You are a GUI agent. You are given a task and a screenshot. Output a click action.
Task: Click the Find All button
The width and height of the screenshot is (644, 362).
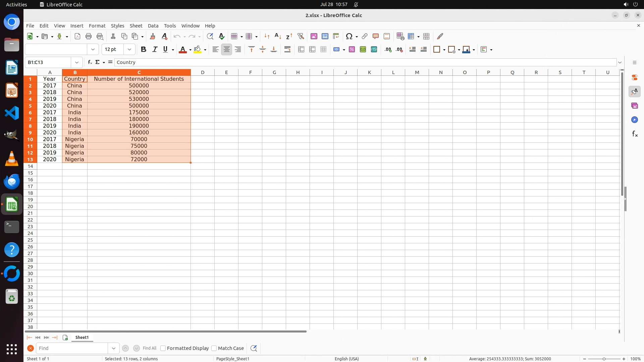[149, 348]
